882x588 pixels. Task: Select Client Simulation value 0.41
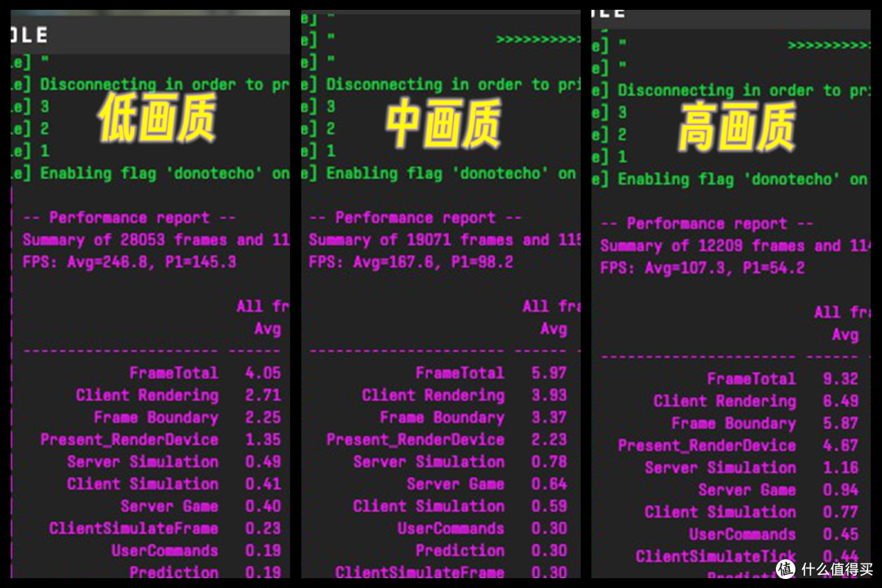coord(263,484)
